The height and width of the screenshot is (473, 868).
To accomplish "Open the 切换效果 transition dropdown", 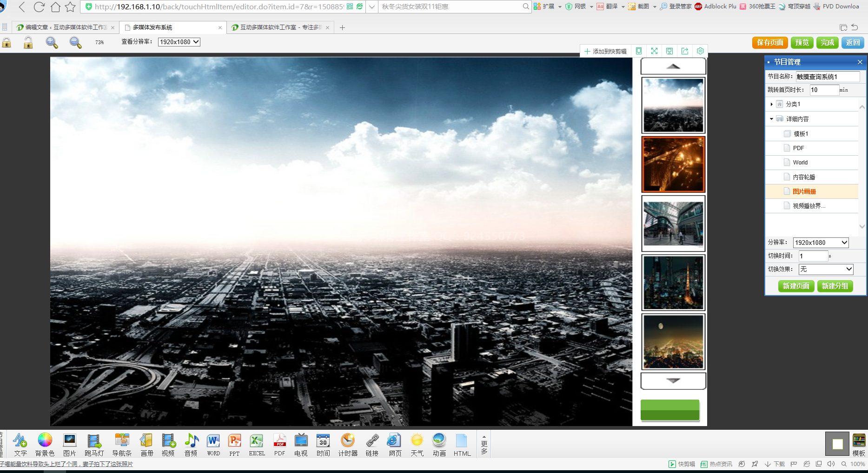I will tap(826, 269).
